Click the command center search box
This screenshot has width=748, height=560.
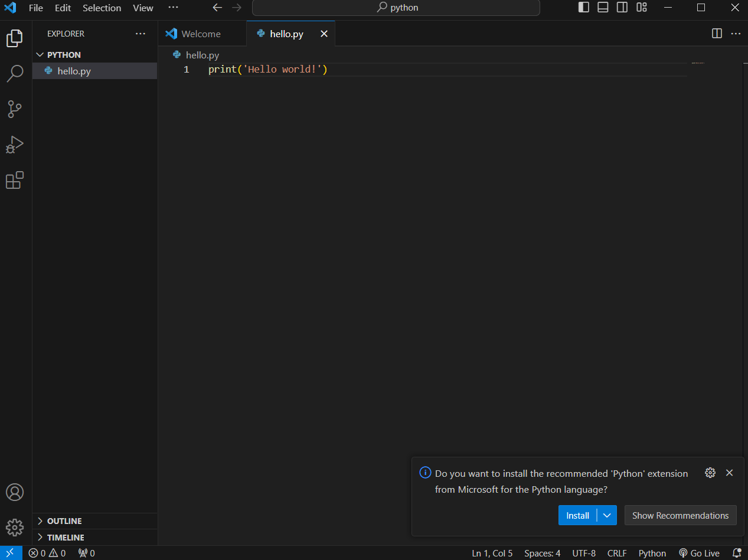396,8
